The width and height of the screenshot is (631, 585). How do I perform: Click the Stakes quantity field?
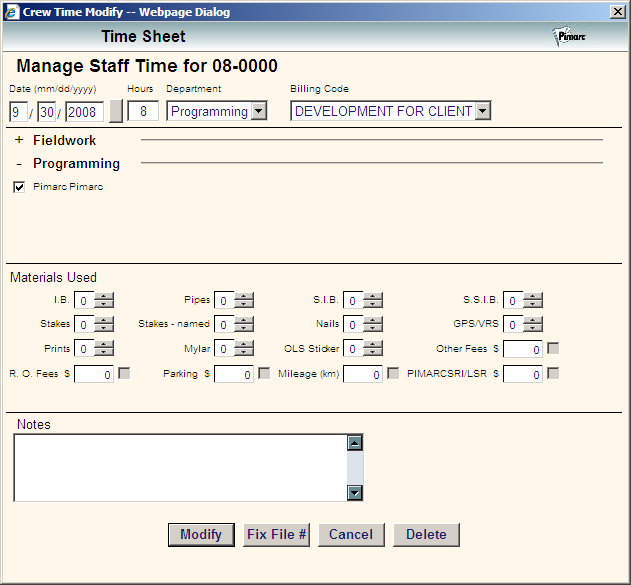click(x=85, y=324)
